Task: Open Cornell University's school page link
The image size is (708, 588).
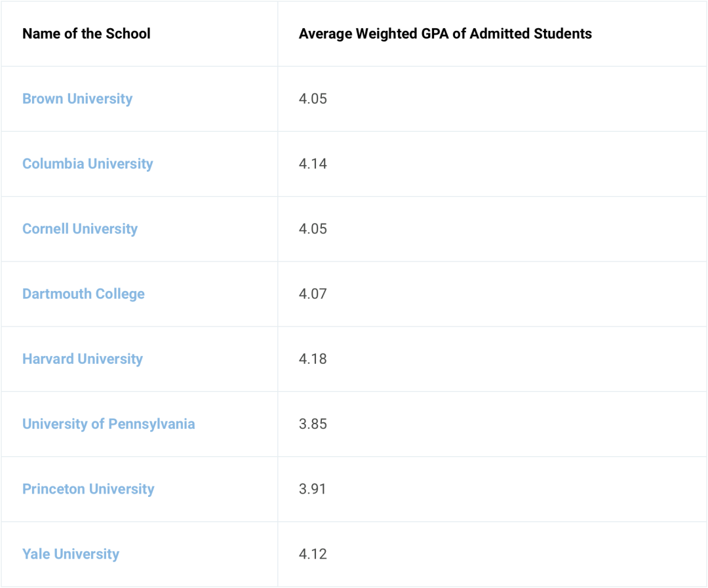Action: coord(80,229)
